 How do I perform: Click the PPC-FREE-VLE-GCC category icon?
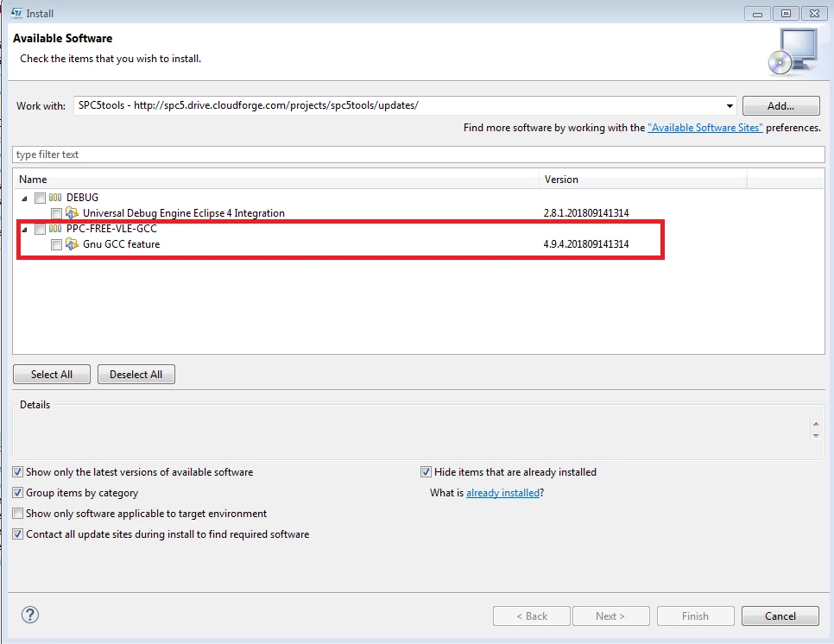(x=55, y=229)
